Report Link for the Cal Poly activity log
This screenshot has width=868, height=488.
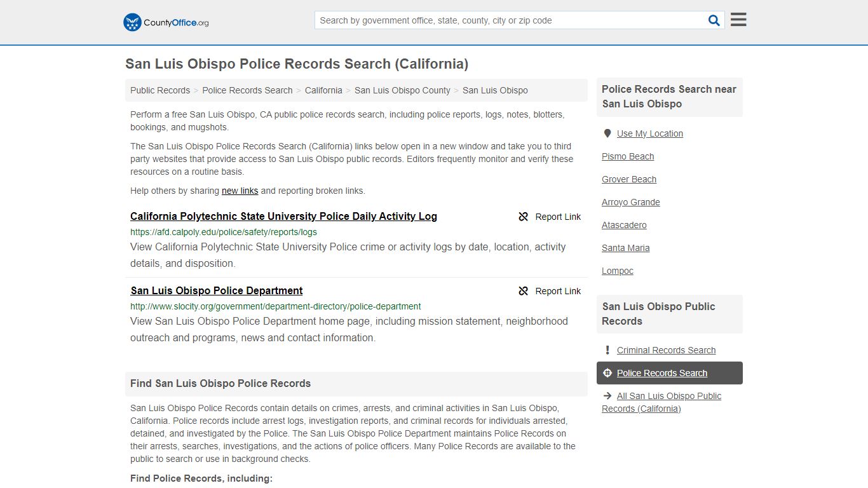click(x=550, y=217)
